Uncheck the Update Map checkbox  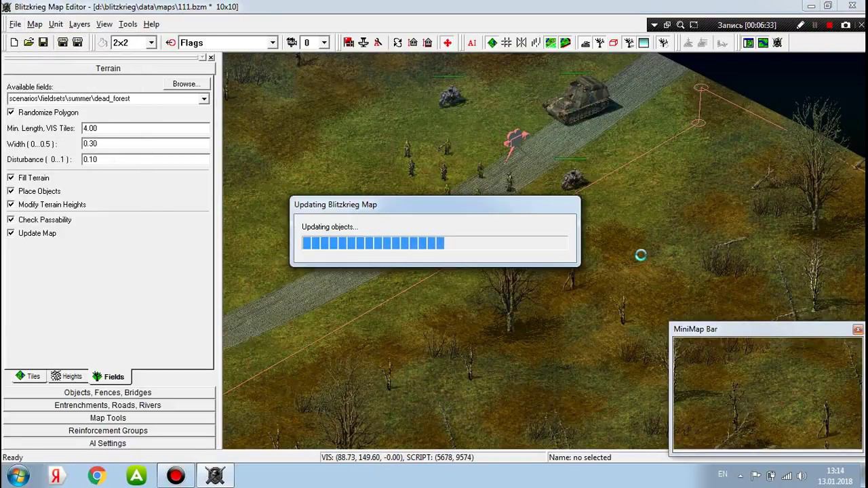coord(11,233)
